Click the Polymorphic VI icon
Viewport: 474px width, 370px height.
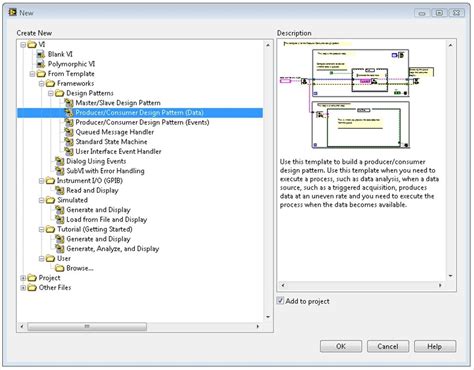[x=41, y=64]
